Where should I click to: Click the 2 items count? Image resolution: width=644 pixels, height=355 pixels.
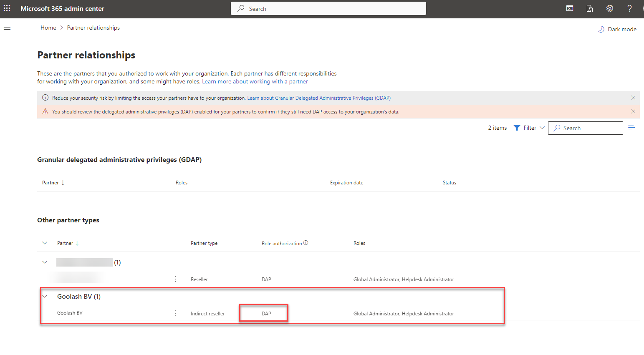(498, 128)
